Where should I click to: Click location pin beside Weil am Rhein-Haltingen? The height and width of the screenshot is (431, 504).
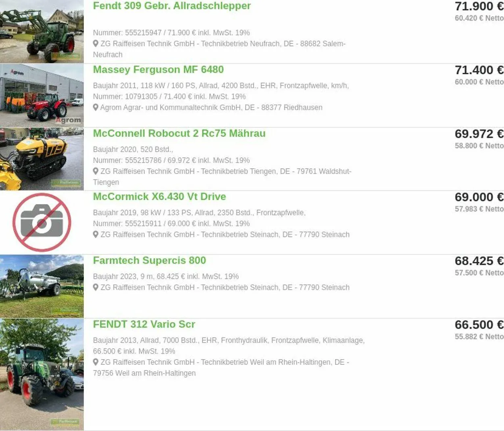[96, 362]
